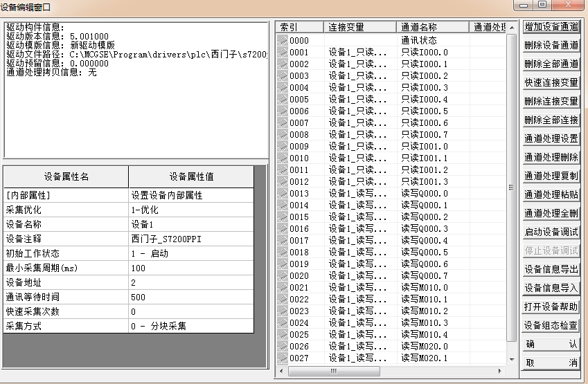This screenshot has height=384, width=588.
Task: Click 设置设备内部属性 in the property table
Action: (190, 195)
